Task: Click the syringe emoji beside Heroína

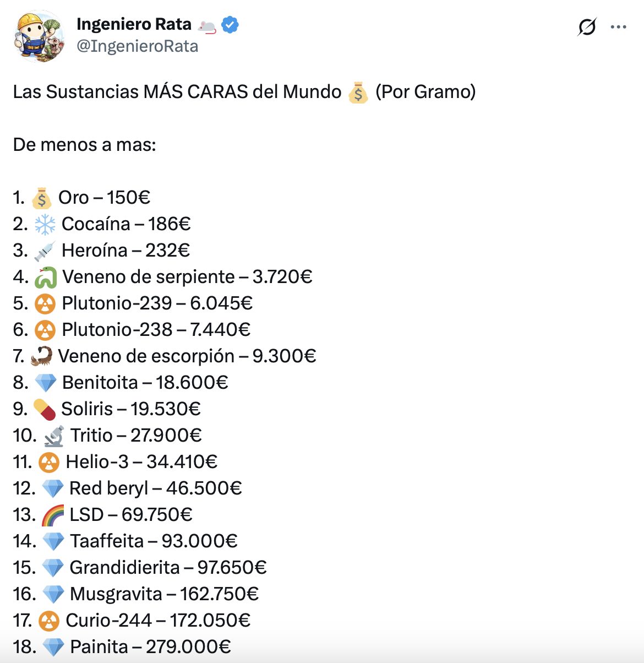Action: coord(45,251)
